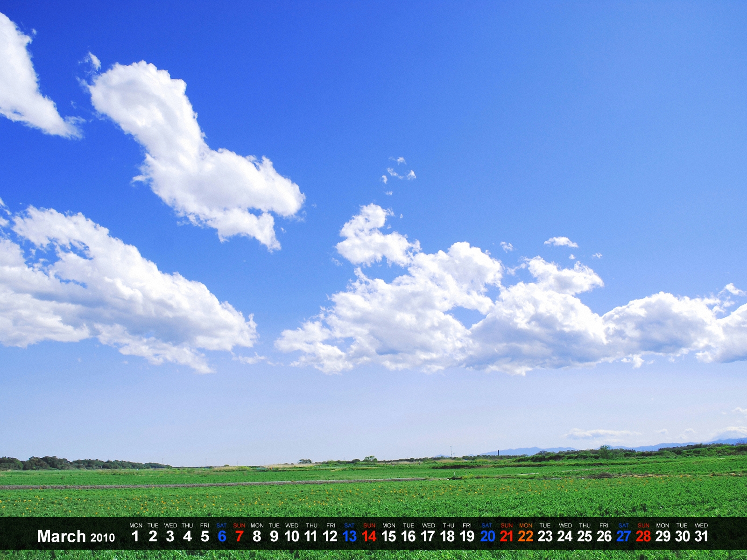Click the 2010 year text
Image resolution: width=747 pixels, height=560 pixels.
coord(103,538)
